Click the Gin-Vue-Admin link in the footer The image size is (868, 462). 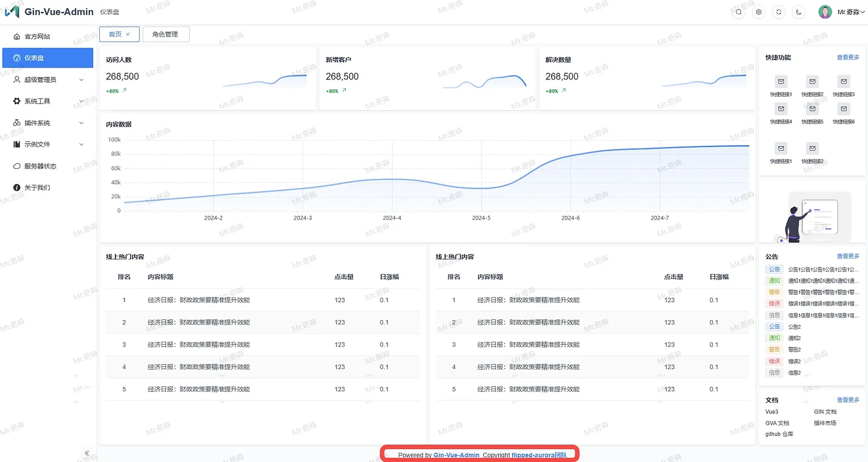click(x=456, y=455)
